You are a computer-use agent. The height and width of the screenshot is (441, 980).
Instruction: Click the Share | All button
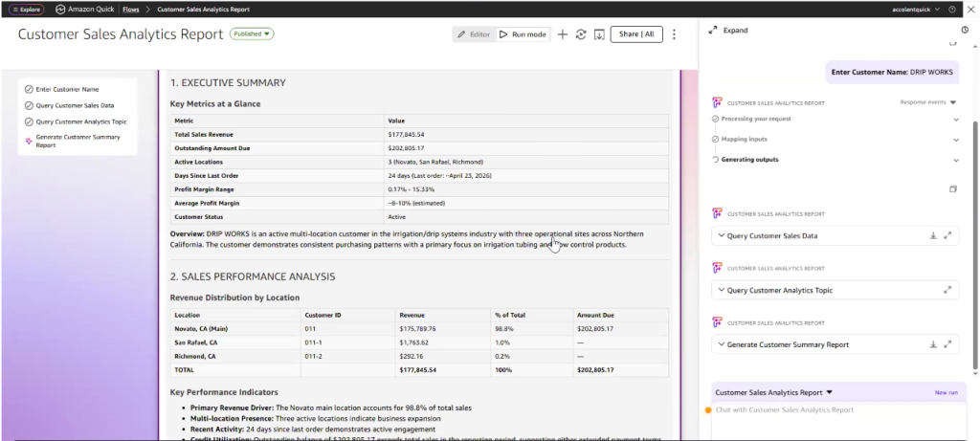click(x=636, y=34)
